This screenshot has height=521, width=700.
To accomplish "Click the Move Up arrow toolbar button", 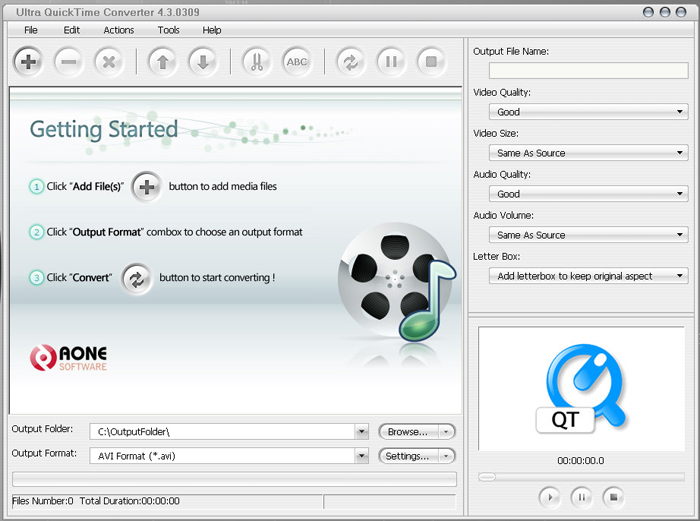I will pyautogui.click(x=162, y=62).
